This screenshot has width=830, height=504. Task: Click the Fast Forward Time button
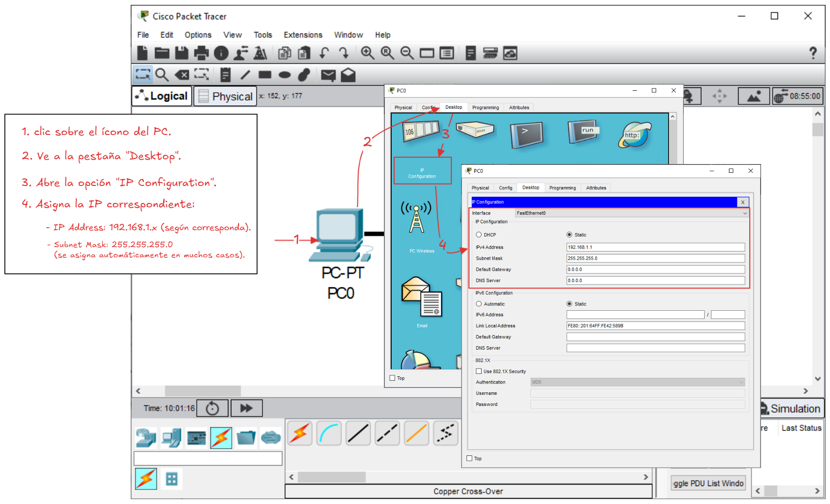tap(246, 408)
